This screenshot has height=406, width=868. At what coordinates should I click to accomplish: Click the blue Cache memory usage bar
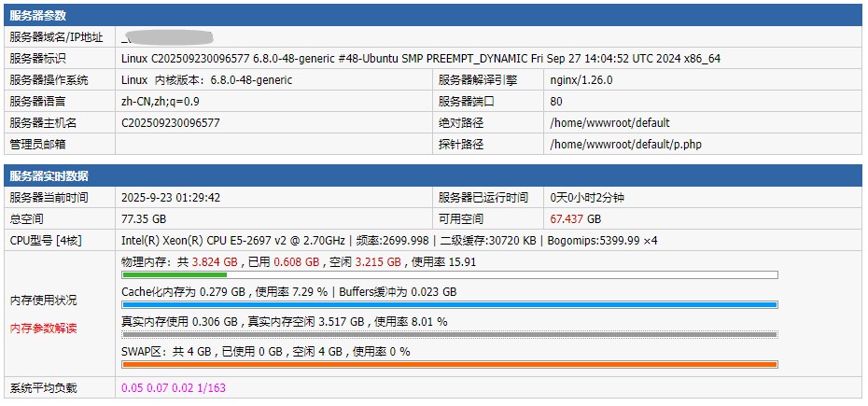(x=449, y=305)
